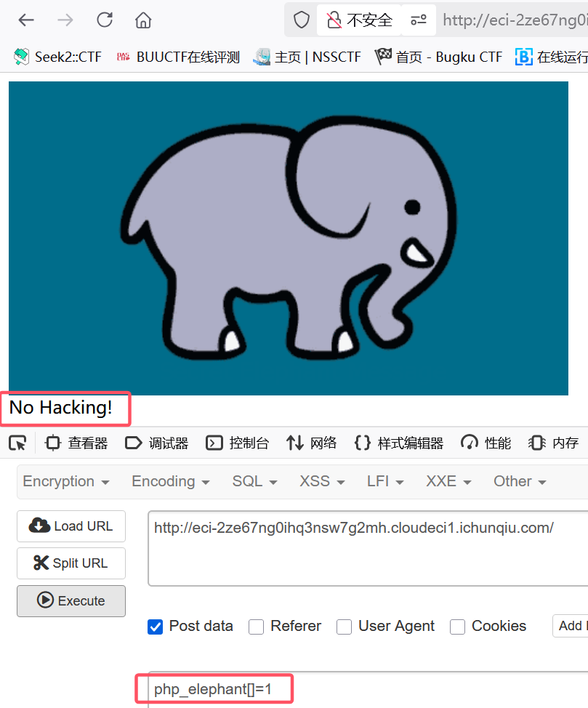Select the address bar URL field
Image resolution: width=588 pixels, height=708 pixels.
[515, 20]
